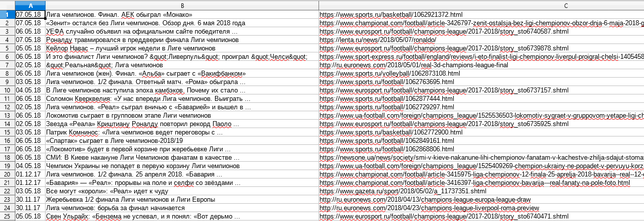Image resolution: width=644 pixels, height=221 pixels.
Task: Select cell '«Спартак» сыграет в Лиге чемпионов-2018/19'
Action: click(x=182, y=141)
